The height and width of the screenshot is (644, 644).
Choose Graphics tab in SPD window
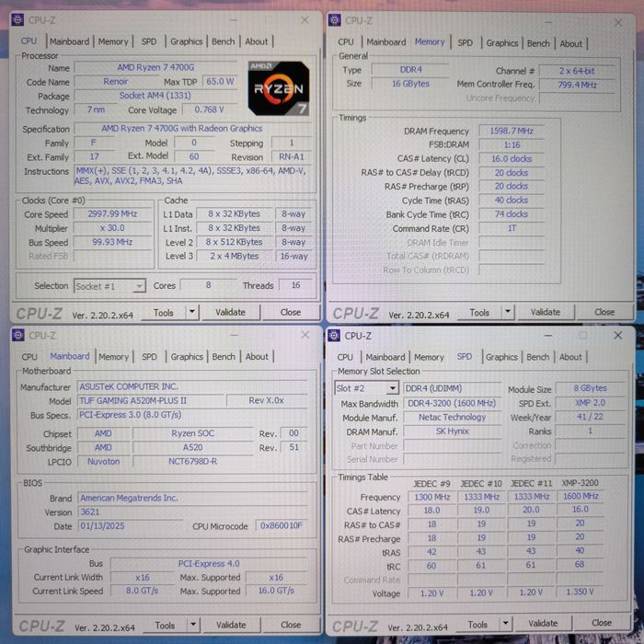click(501, 357)
